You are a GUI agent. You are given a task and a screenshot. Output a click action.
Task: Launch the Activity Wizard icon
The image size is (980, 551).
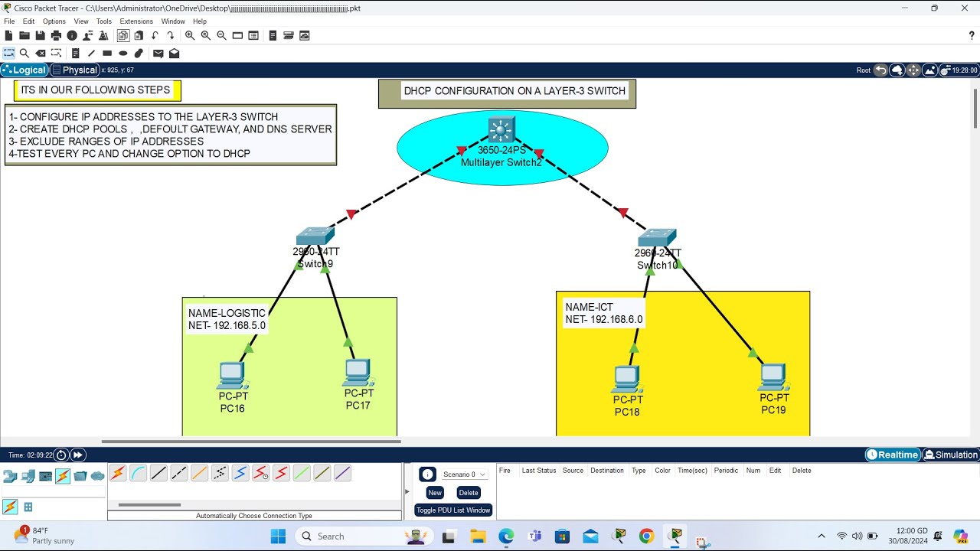(x=103, y=35)
